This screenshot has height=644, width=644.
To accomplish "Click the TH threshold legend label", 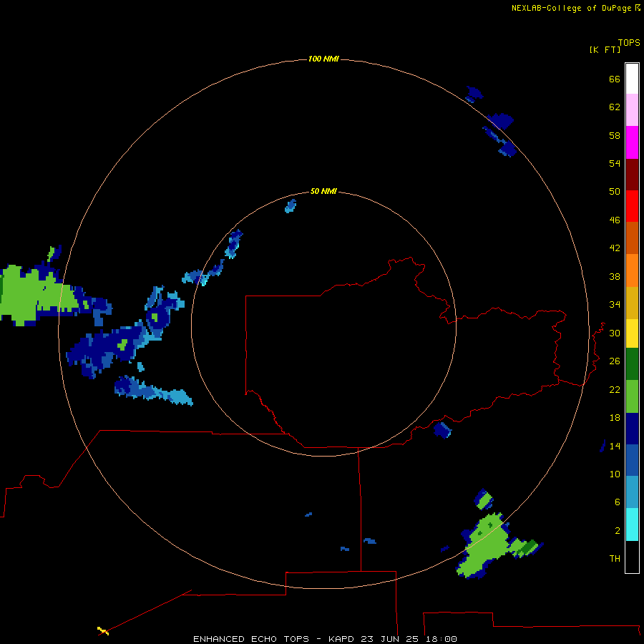I will tap(615, 558).
